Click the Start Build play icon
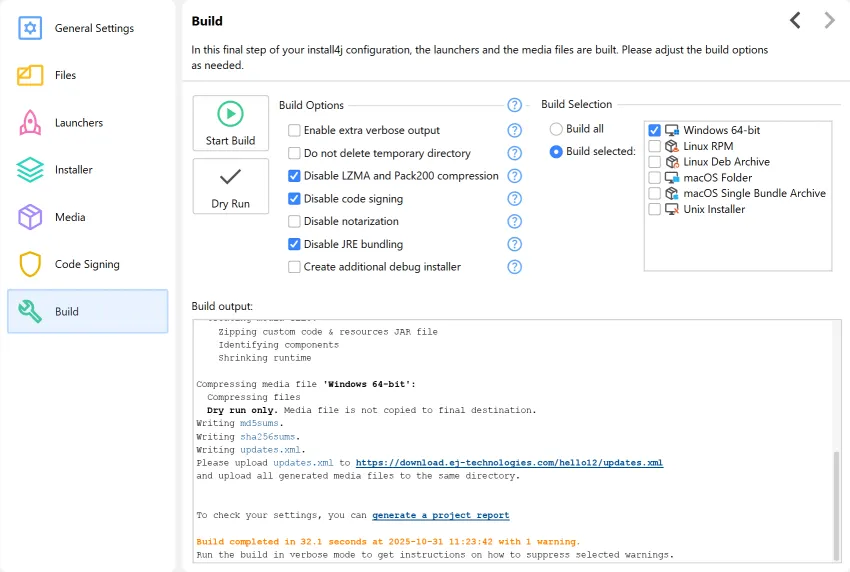 [x=230, y=114]
